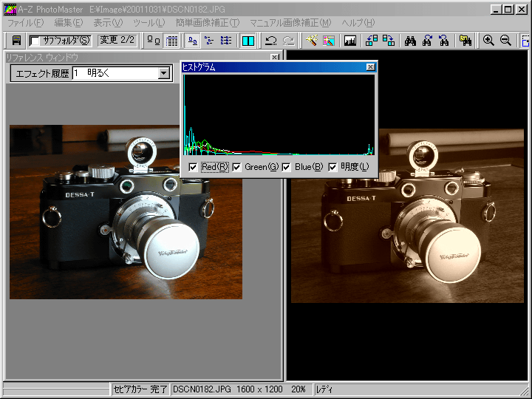
Task: Open the マニュアル画像補正(M) menu
Action: 290,23
